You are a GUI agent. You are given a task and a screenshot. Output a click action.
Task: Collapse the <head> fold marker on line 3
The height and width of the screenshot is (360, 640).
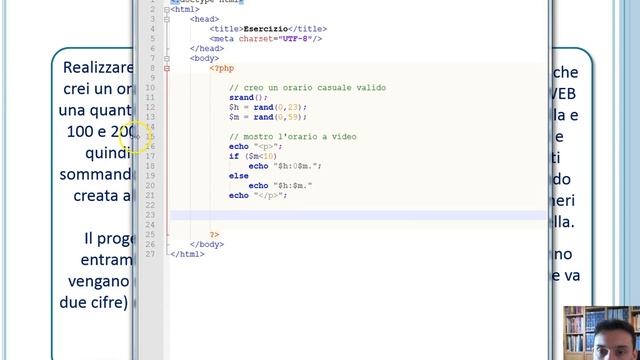coord(167,19)
